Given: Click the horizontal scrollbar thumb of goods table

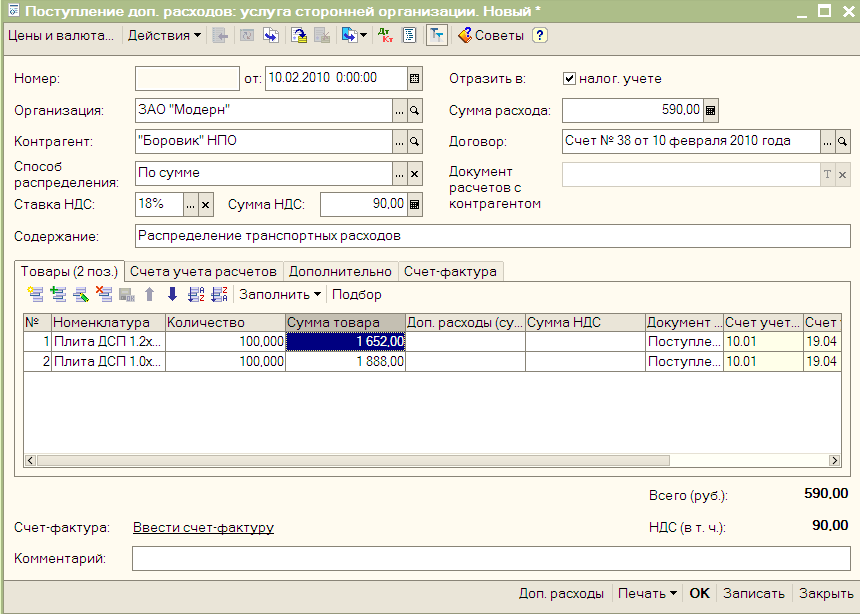Looking at the screenshot, I should (x=353, y=460).
